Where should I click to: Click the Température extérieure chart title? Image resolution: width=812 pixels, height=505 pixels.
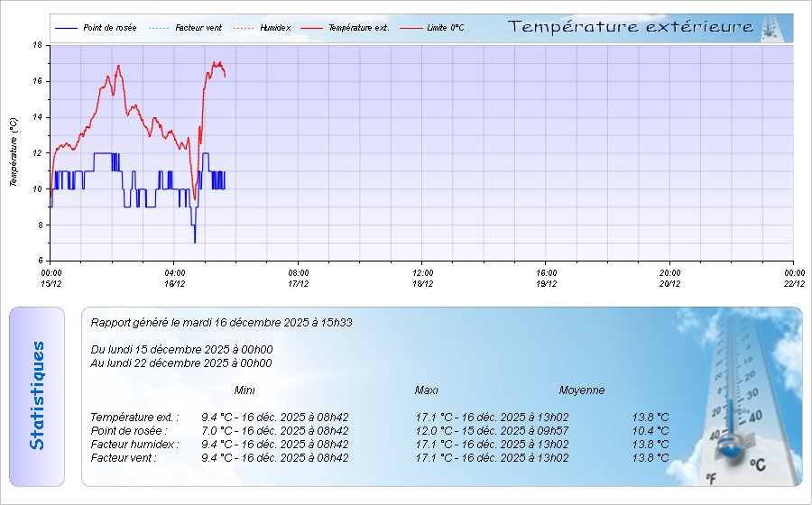(631, 27)
